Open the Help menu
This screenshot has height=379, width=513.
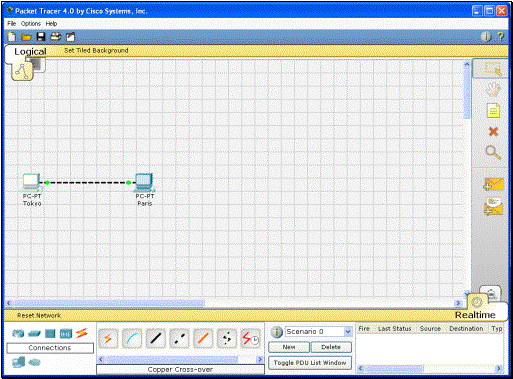tap(51, 24)
